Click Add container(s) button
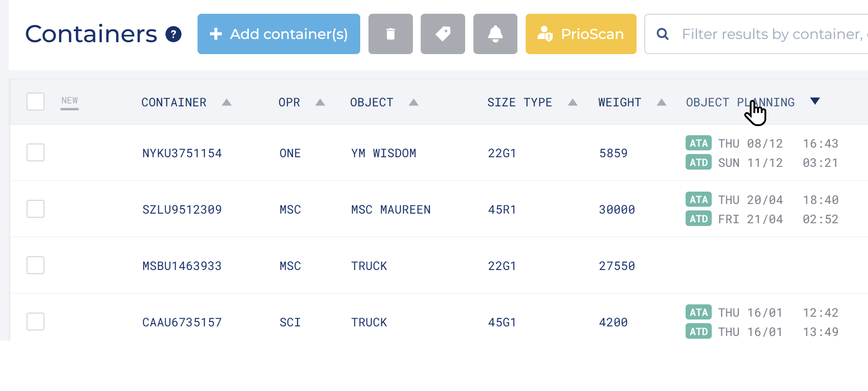868x391 pixels. tap(279, 34)
